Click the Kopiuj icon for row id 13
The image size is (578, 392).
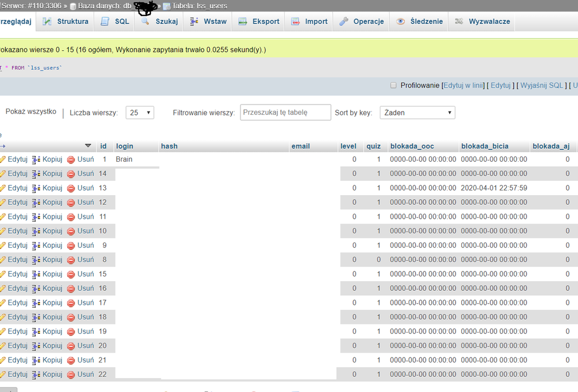click(36, 188)
